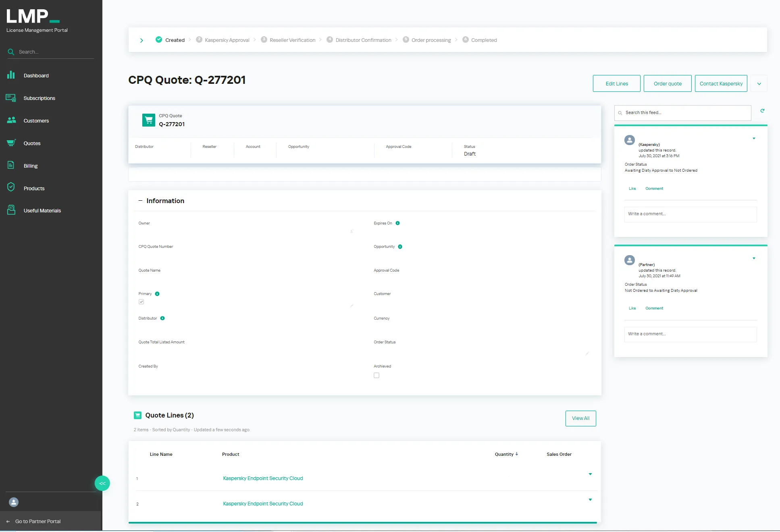Screen dimensions: 780x532
Task: Click View All for Quote Lines
Action: click(x=580, y=418)
